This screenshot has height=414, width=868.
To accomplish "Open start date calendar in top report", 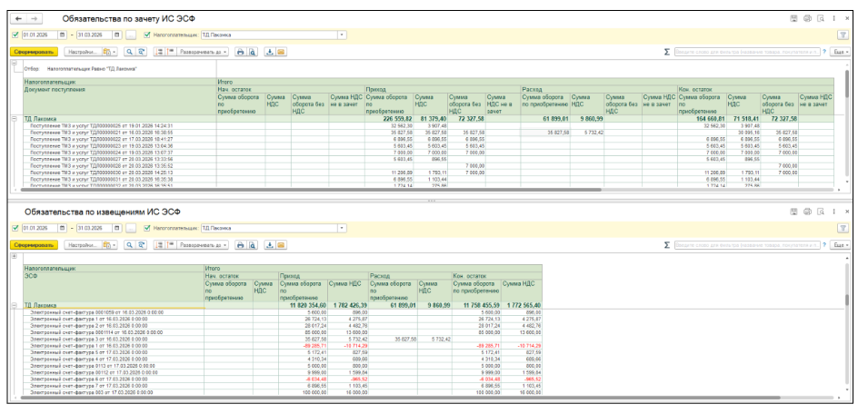I will (x=62, y=35).
